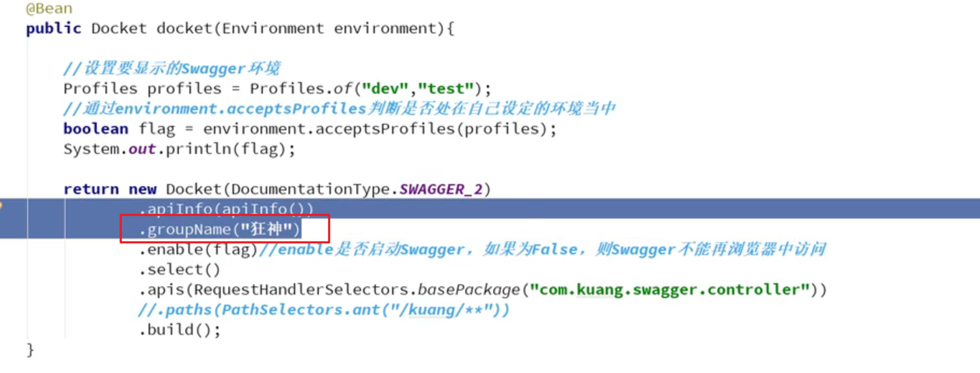The width and height of the screenshot is (980, 373).
Task: Click the .build() call
Action: tap(179, 329)
